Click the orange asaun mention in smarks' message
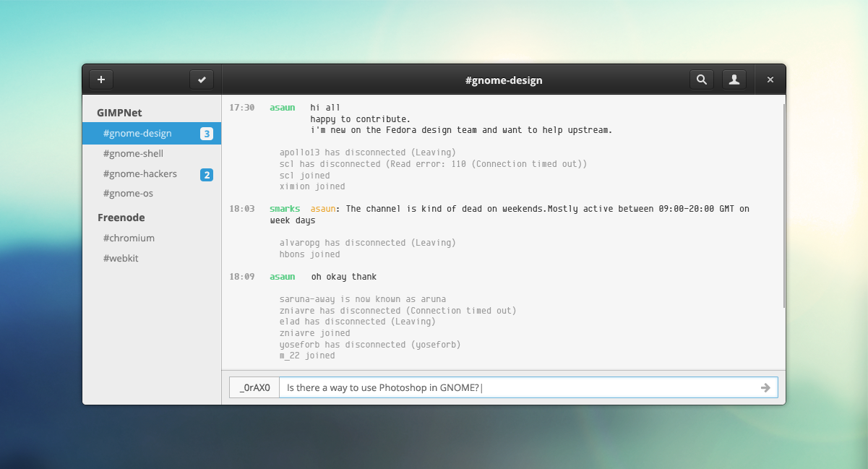868x469 pixels. (323, 209)
